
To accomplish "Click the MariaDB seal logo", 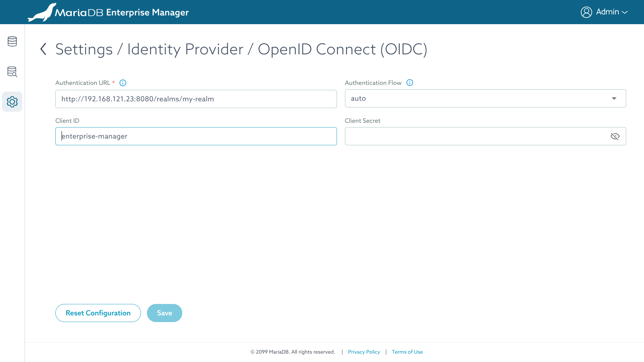I will tap(42, 12).
